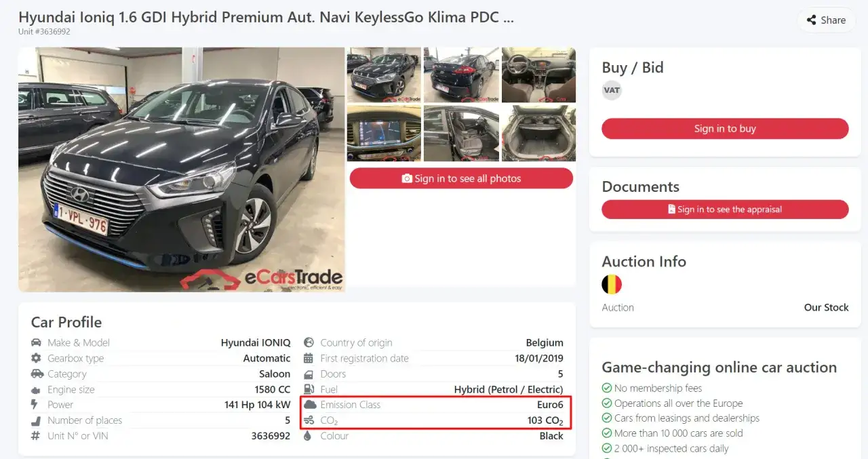Screen dimensions: 868x459
Task: Click the Our Stock auction label
Action: point(826,307)
